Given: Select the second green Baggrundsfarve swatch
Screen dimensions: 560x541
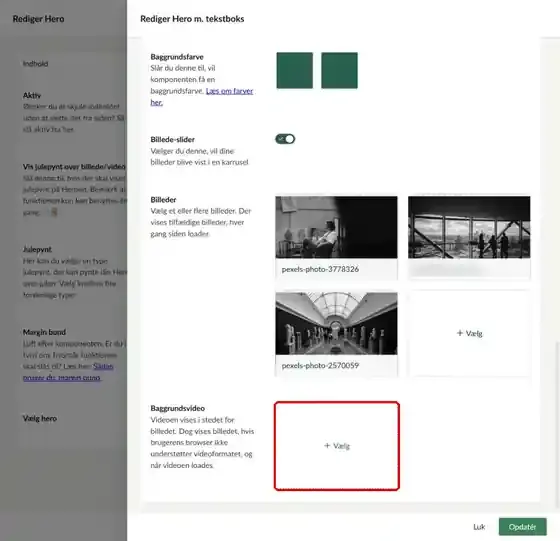Looking at the screenshot, I should pos(339,70).
